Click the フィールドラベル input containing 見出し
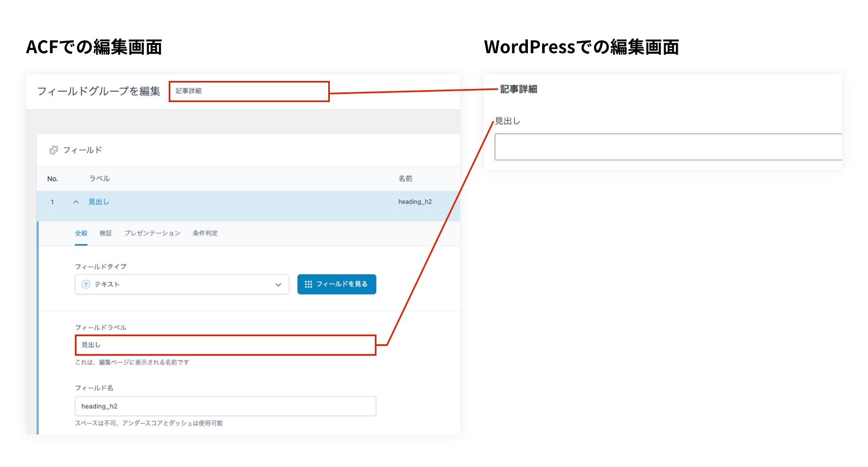 (225, 345)
